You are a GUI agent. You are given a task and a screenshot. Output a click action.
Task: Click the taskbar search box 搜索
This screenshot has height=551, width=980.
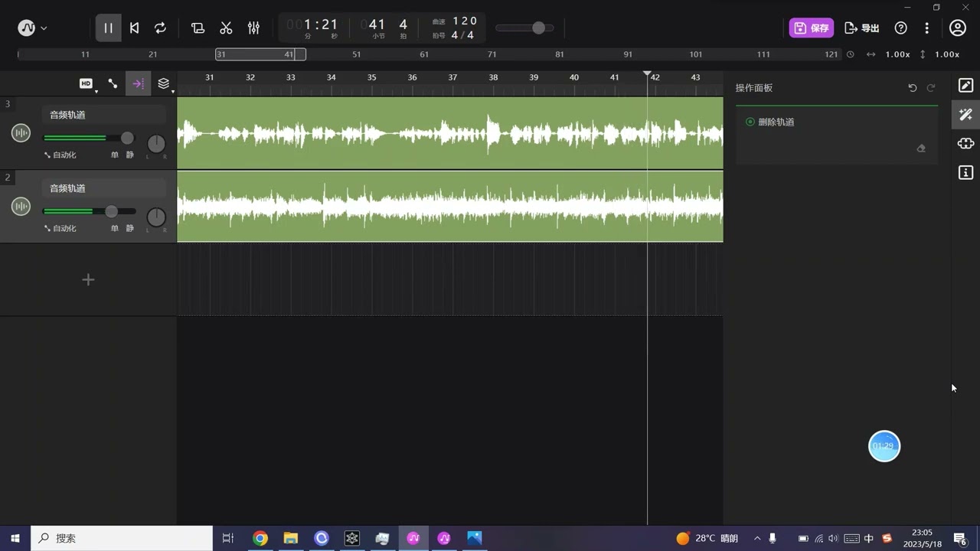(122, 539)
